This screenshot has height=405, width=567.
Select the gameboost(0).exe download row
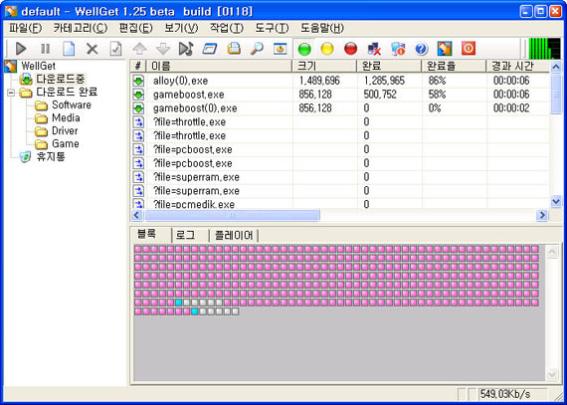pyautogui.click(x=340, y=108)
